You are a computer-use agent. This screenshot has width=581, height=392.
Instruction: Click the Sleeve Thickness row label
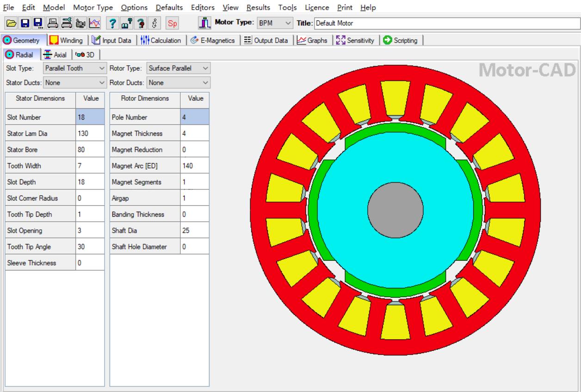pos(40,263)
